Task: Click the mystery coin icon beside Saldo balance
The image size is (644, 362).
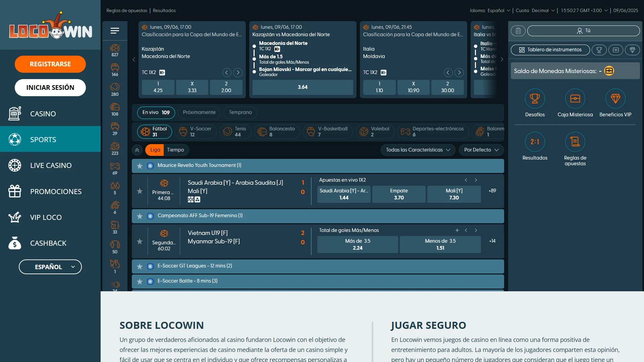Action: point(609,71)
